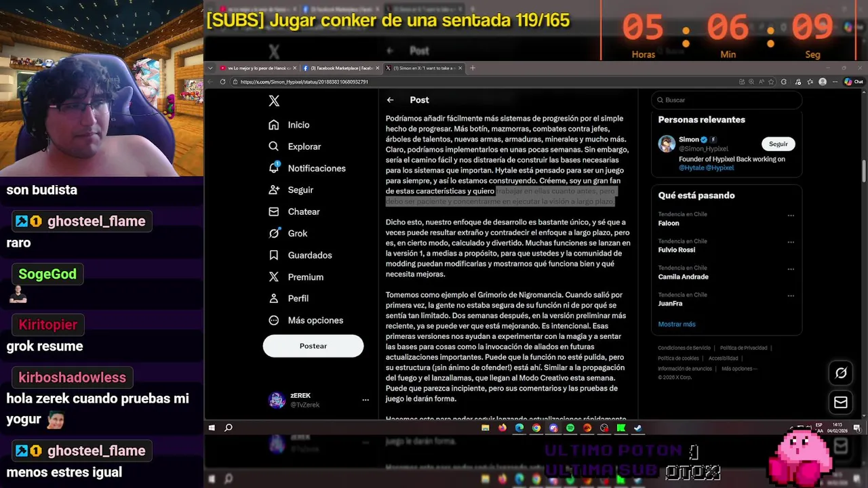Click the Notificaciones bell icon
The height and width of the screenshot is (488, 868).
click(274, 167)
